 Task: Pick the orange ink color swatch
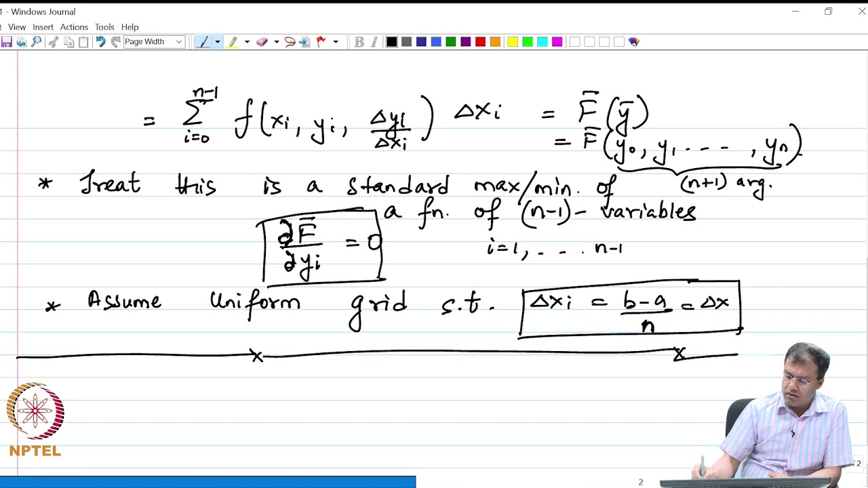[x=496, y=42]
